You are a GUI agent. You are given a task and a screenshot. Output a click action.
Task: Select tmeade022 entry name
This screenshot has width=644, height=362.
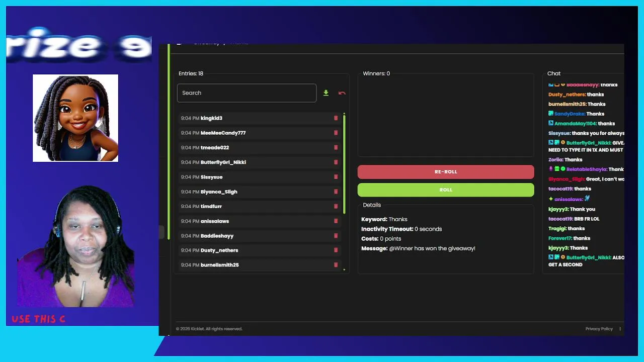(x=215, y=147)
